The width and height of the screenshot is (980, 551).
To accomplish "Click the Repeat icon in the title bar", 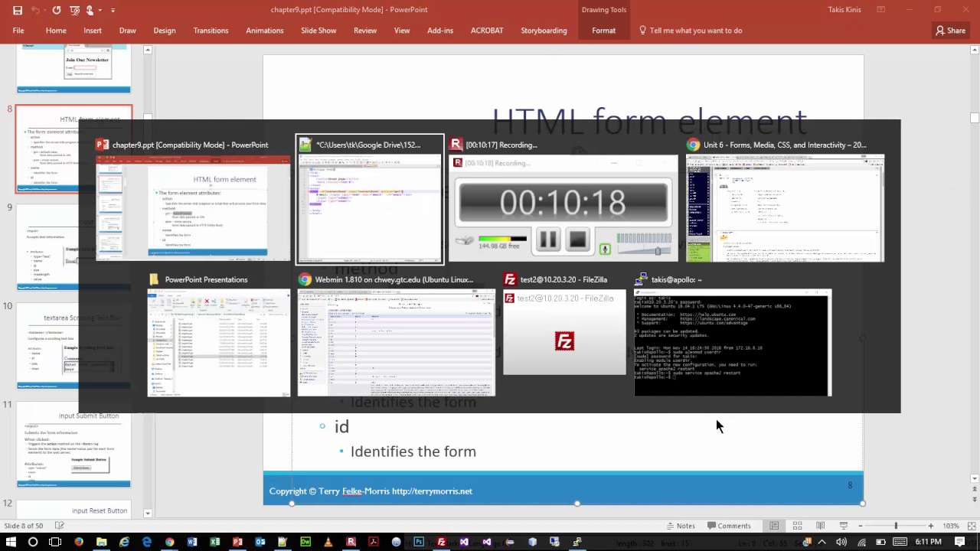I will tap(57, 10).
